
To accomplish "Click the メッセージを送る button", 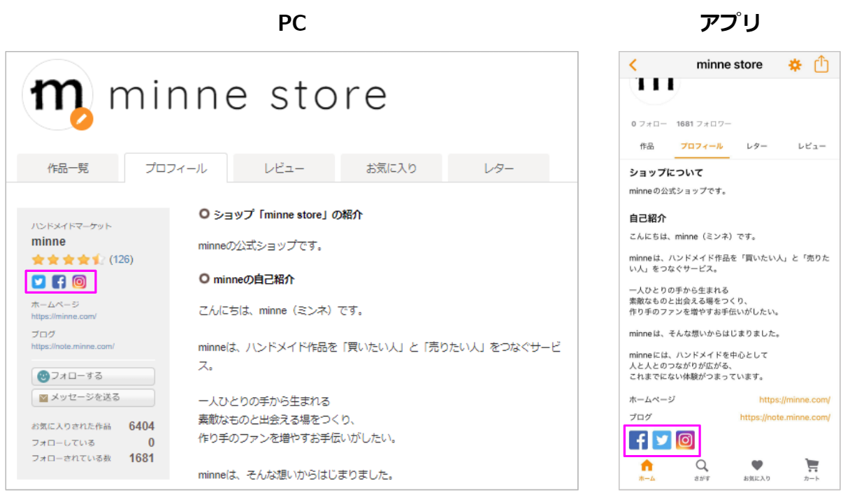I will point(93,397).
